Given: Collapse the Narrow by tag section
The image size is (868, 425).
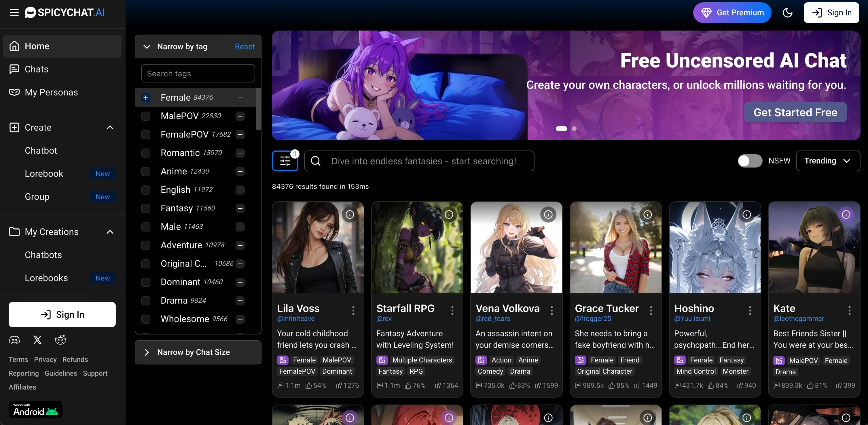Looking at the screenshot, I should tap(147, 46).
